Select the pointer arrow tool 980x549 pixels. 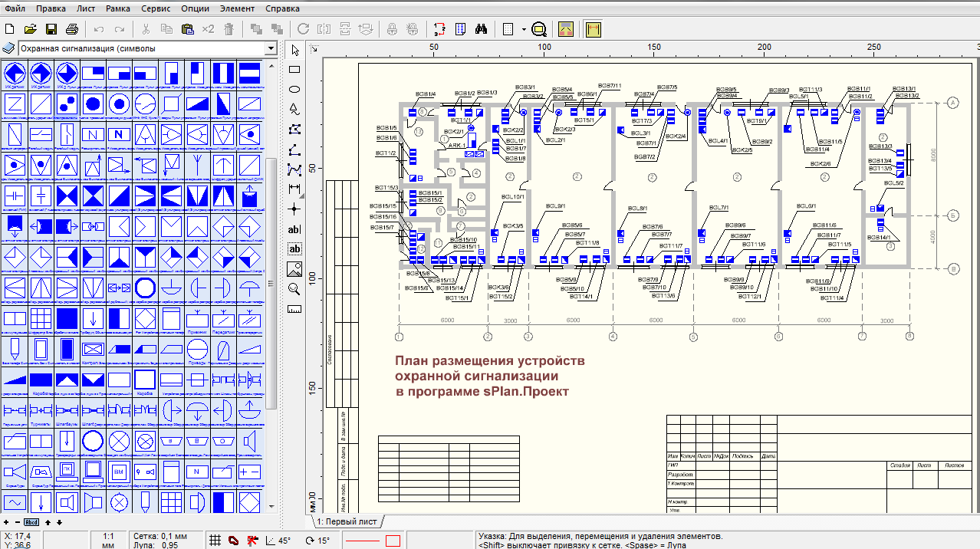(294, 50)
